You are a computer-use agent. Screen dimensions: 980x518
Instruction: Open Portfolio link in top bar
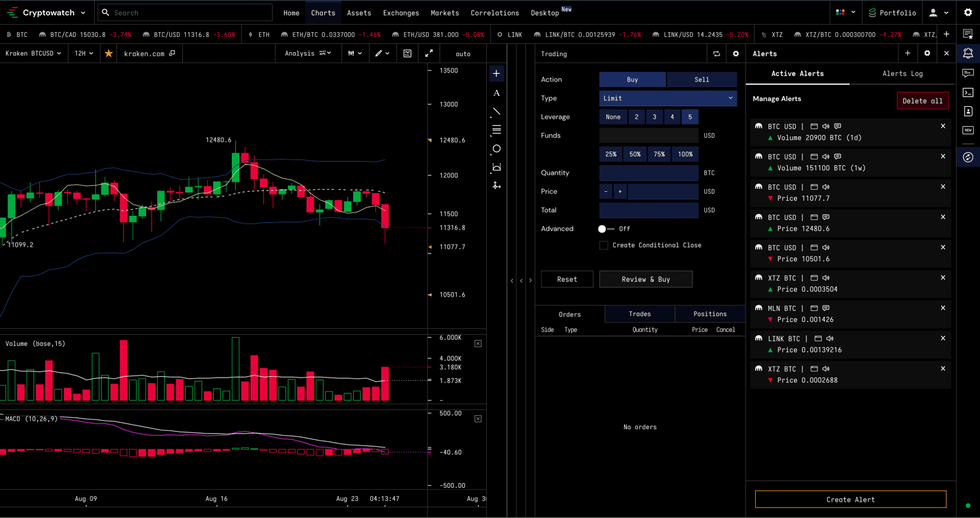(892, 12)
